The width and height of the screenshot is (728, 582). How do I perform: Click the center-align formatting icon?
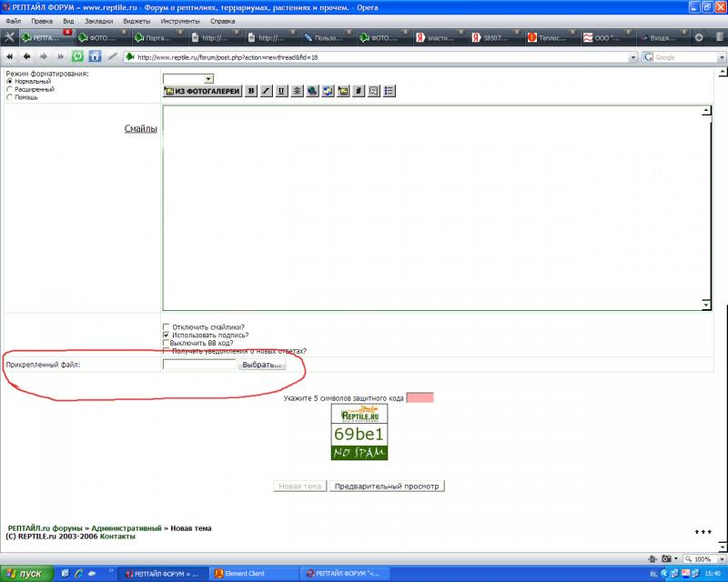click(297, 91)
